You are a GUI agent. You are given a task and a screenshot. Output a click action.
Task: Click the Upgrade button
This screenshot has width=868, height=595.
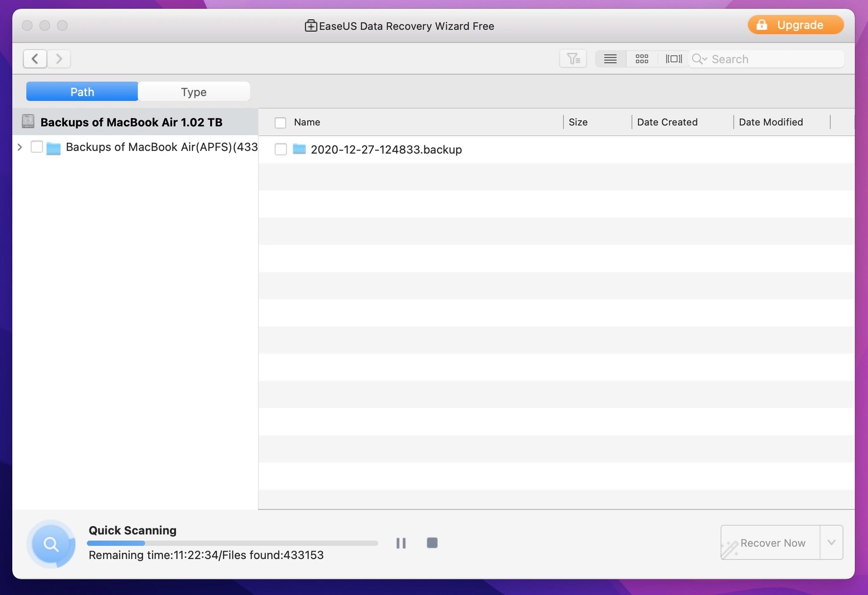click(x=796, y=25)
